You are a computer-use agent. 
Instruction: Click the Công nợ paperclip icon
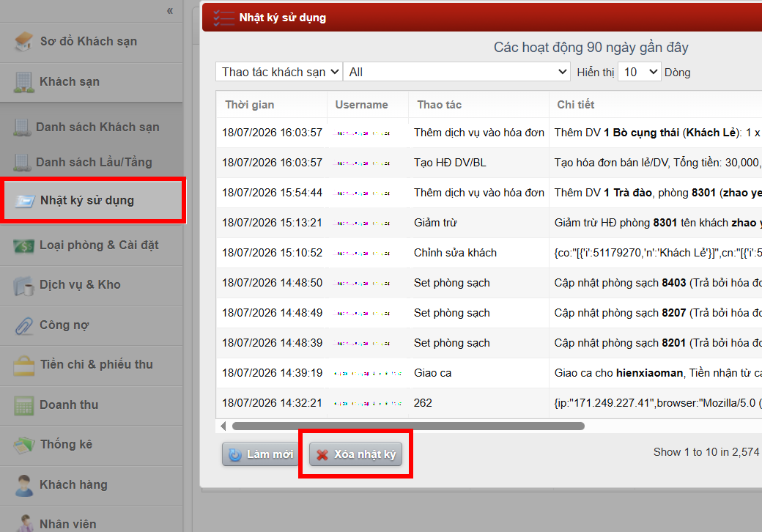(x=23, y=325)
